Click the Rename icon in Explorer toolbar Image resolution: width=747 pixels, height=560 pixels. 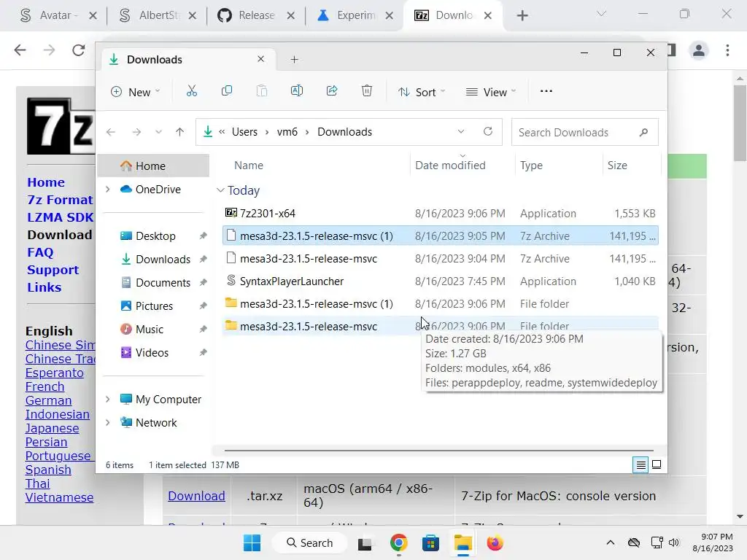[297, 91]
